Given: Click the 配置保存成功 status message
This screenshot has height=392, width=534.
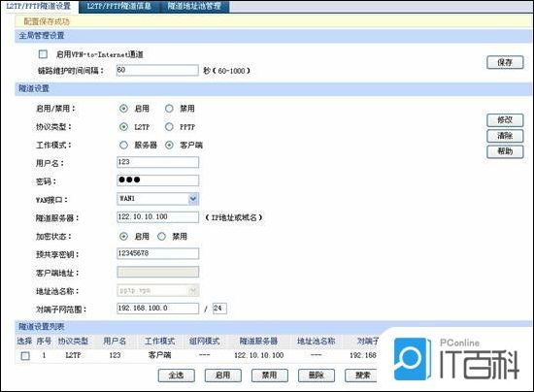Looking at the screenshot, I should pyautogui.click(x=47, y=21).
